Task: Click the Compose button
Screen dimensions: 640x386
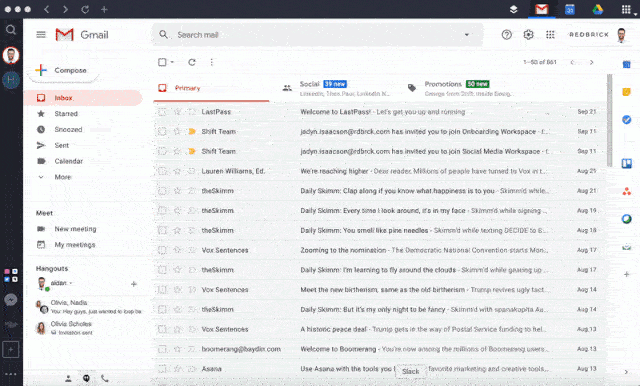Action: [x=63, y=71]
